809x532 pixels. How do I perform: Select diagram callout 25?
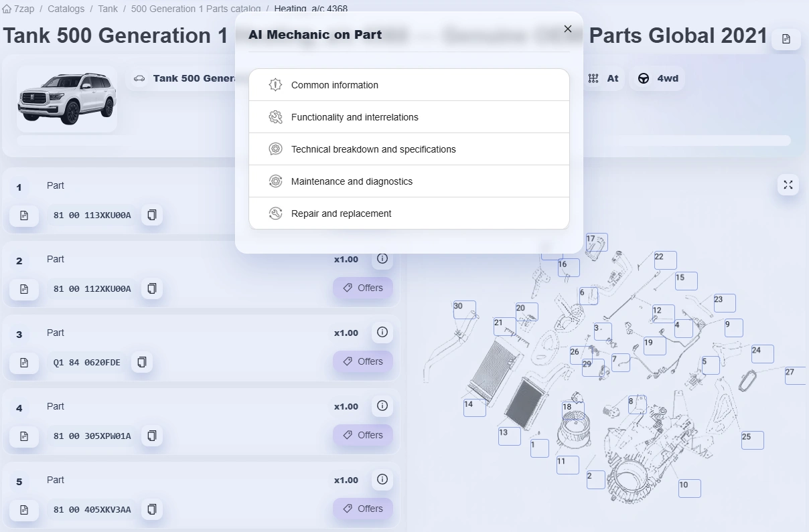click(752, 440)
